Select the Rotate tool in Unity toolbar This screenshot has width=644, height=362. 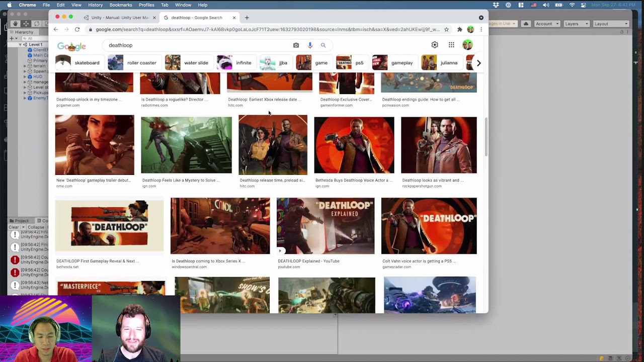click(x=36, y=24)
